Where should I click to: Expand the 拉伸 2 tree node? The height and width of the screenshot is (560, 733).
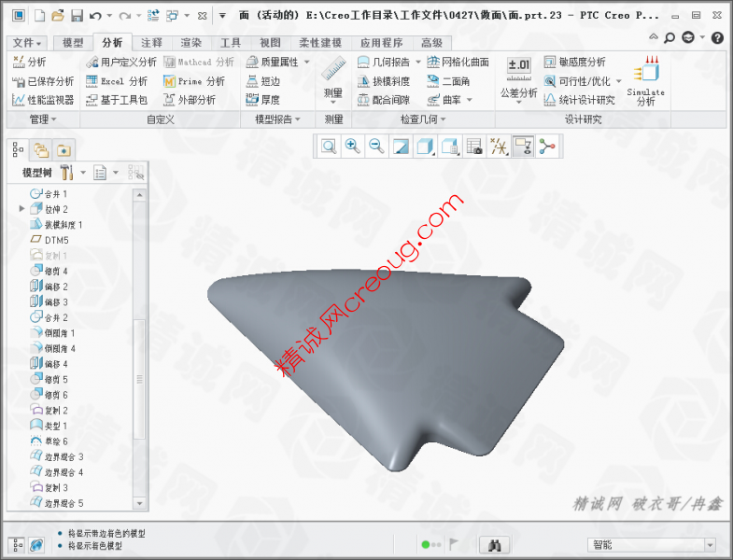(x=21, y=208)
